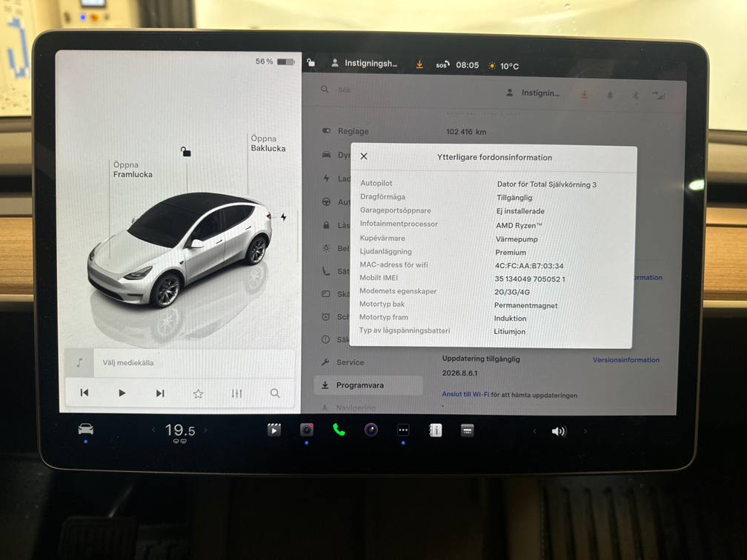The height and width of the screenshot is (560, 747).
Task: Open the Versionsinformation link
Action: 625,360
